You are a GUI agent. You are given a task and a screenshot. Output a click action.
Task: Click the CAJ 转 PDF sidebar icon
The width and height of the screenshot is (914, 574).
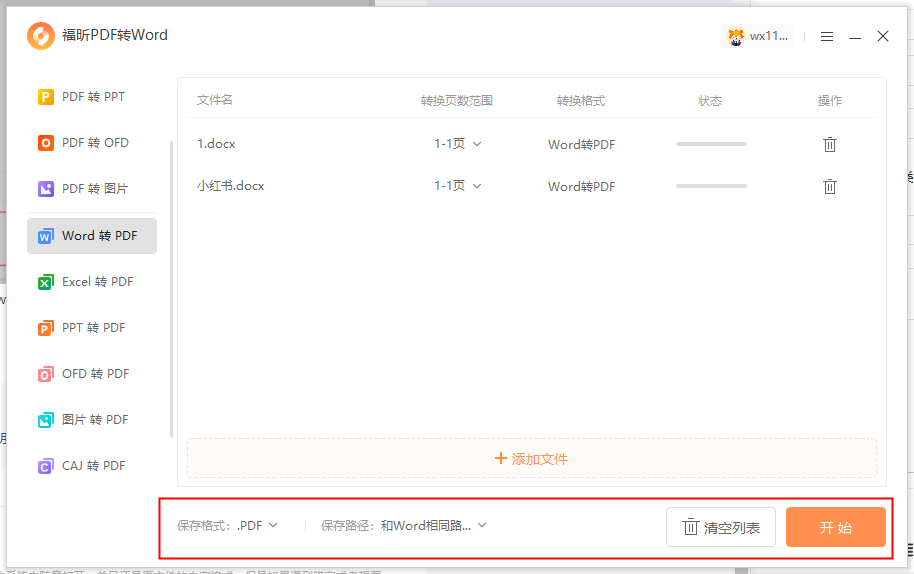coord(46,466)
